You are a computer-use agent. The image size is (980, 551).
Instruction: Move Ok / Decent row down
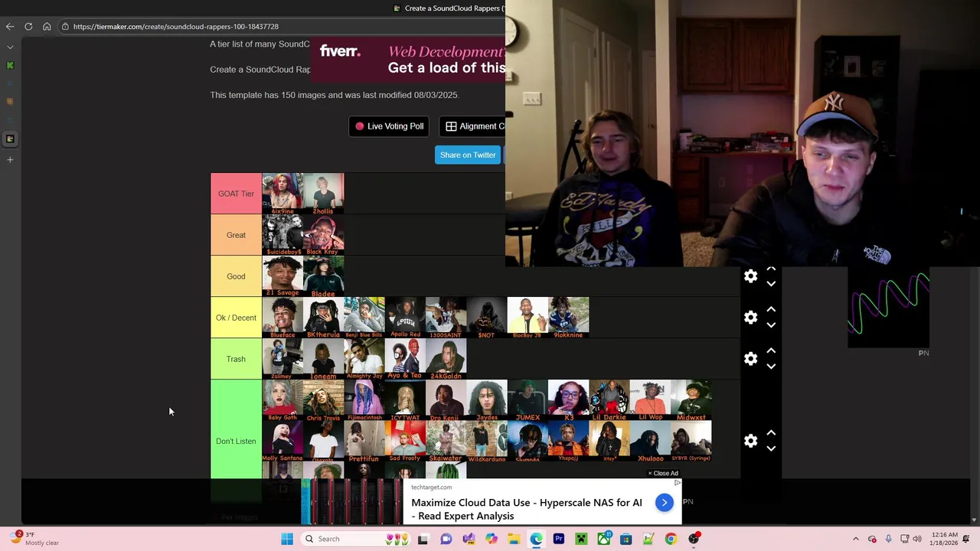771,325
